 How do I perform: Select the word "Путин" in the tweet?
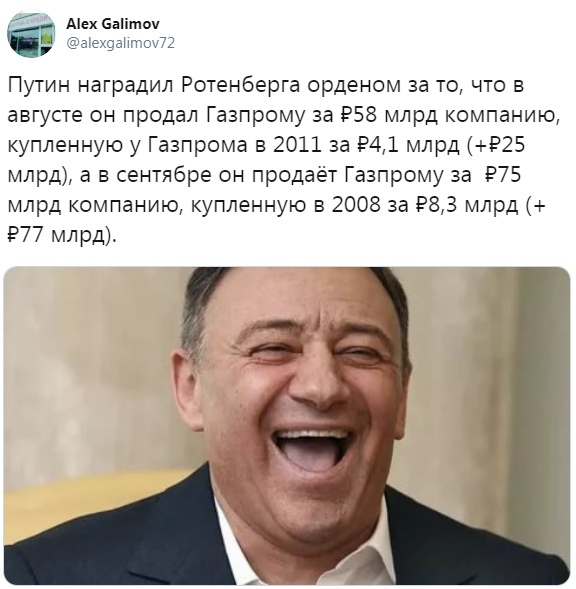(39, 86)
